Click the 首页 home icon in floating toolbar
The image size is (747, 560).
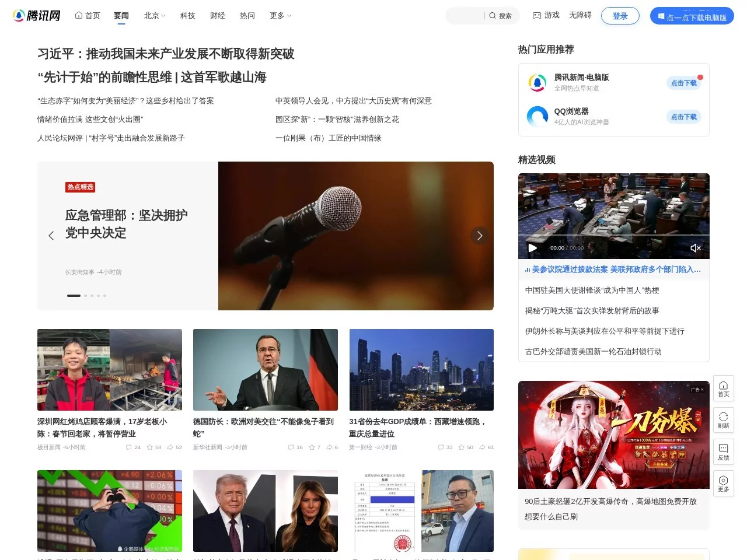[x=723, y=387]
